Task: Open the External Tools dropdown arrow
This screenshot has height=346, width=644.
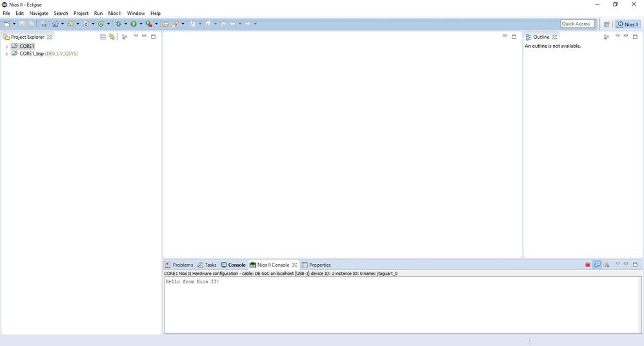Action: [156, 24]
